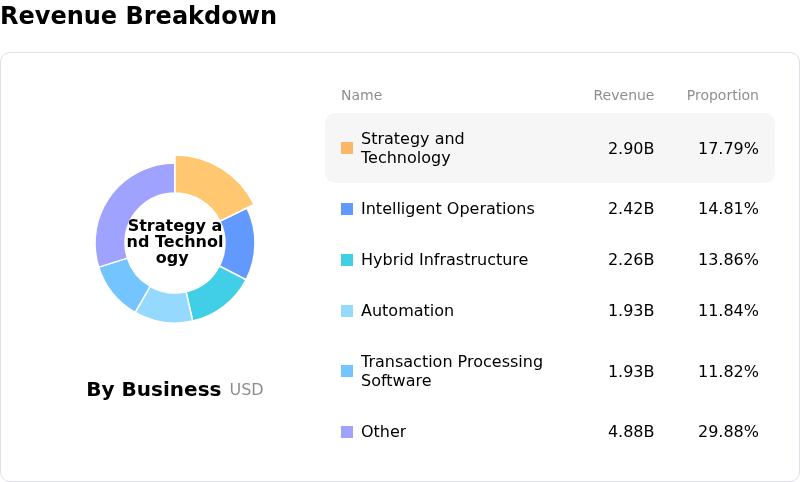The image size is (800, 482).
Task: Click the Proportion column header
Action: (x=722, y=96)
